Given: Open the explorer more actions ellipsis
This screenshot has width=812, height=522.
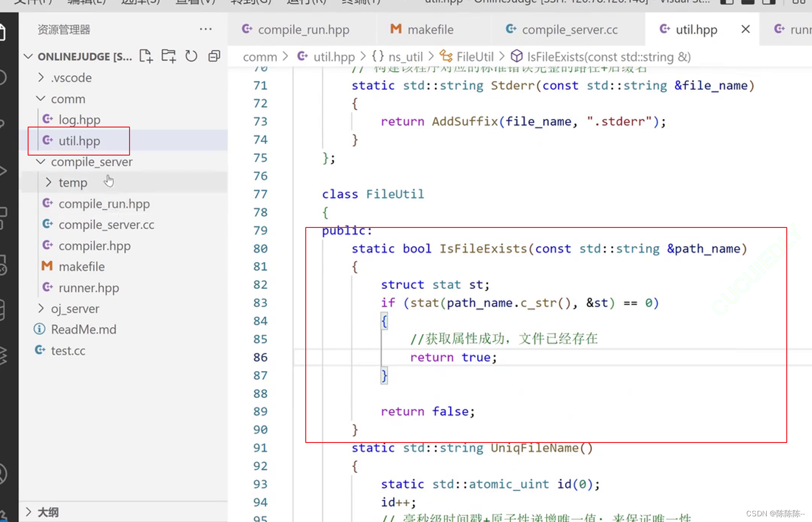Looking at the screenshot, I should pos(206,29).
